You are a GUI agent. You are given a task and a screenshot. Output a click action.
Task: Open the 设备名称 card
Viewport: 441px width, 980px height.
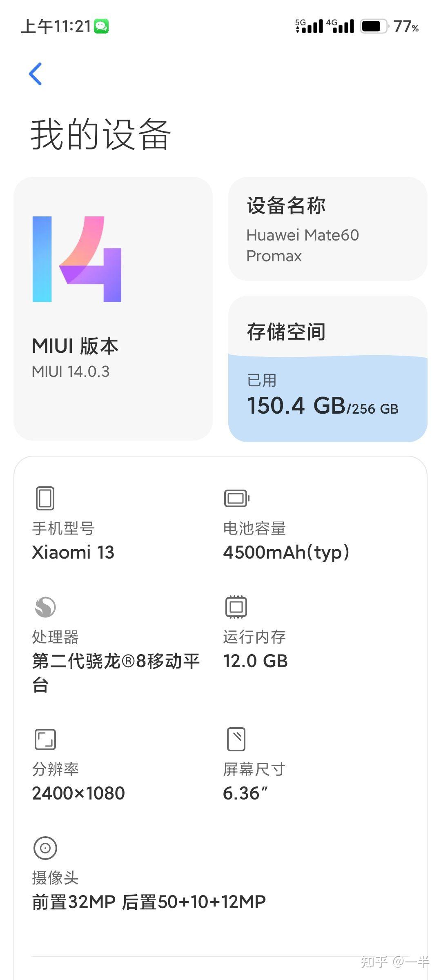[x=328, y=229]
